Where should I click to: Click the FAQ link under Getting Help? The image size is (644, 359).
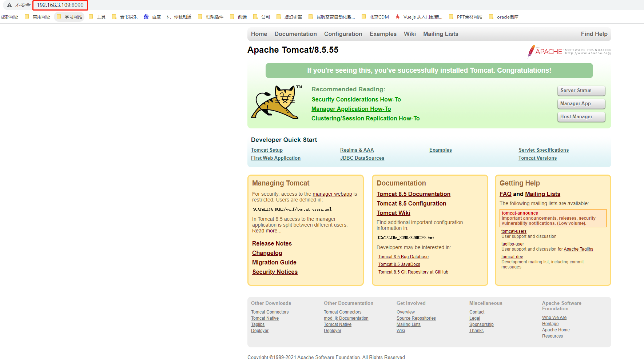505,194
